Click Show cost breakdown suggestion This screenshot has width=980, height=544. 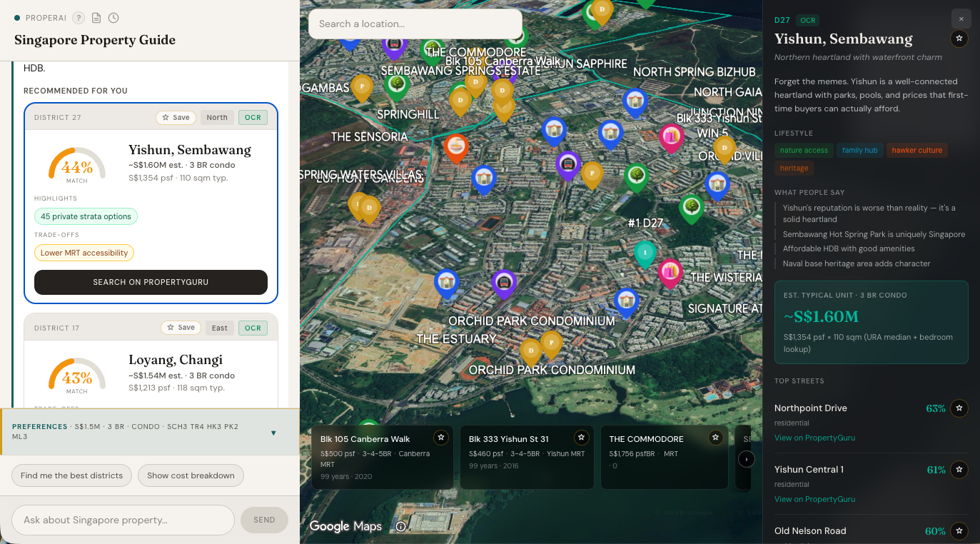(191, 475)
